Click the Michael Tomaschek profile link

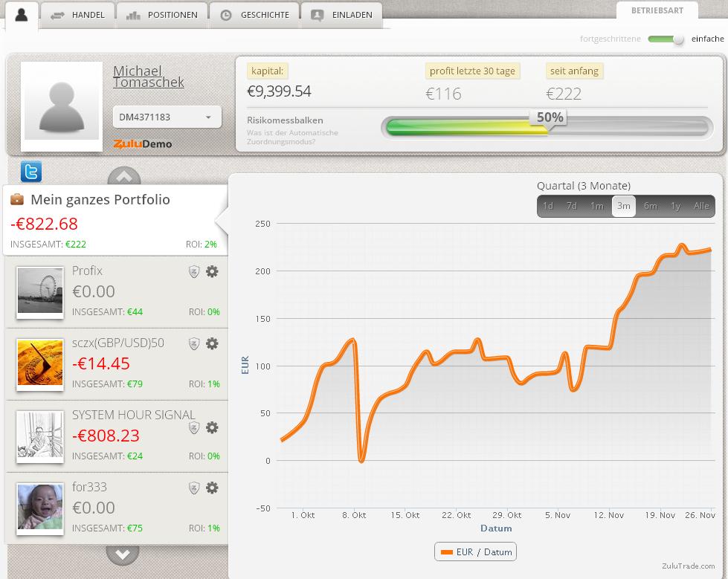point(148,77)
